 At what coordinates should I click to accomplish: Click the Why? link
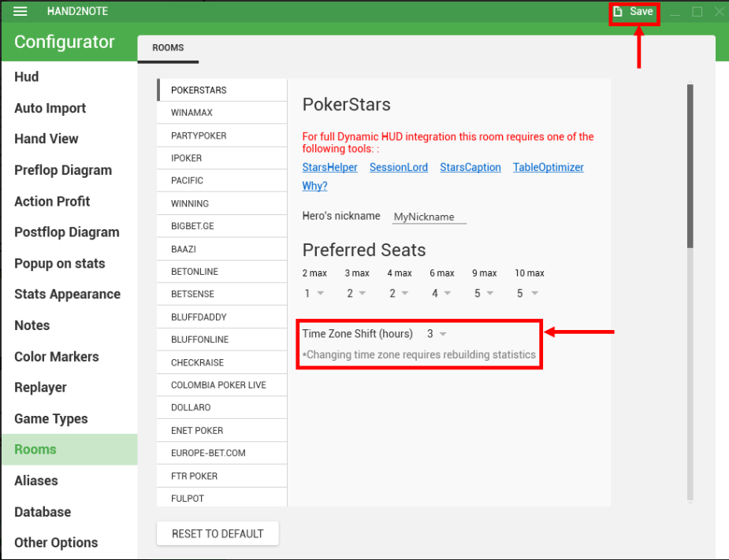314,186
